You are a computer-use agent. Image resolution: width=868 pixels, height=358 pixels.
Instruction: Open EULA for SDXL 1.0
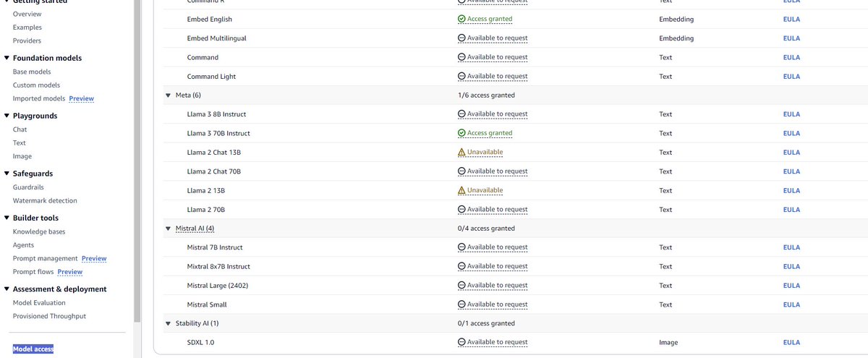point(791,343)
